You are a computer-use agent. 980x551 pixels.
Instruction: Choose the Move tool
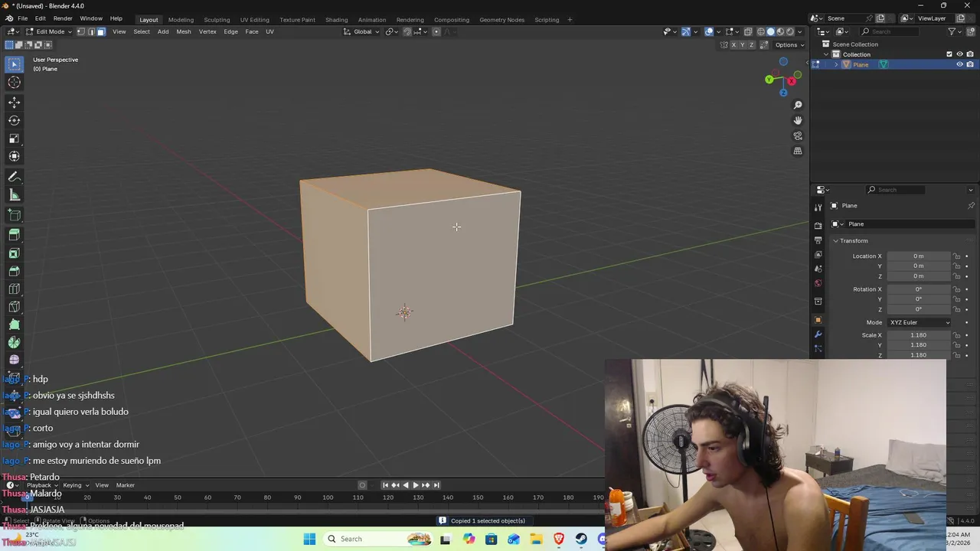[x=14, y=102]
